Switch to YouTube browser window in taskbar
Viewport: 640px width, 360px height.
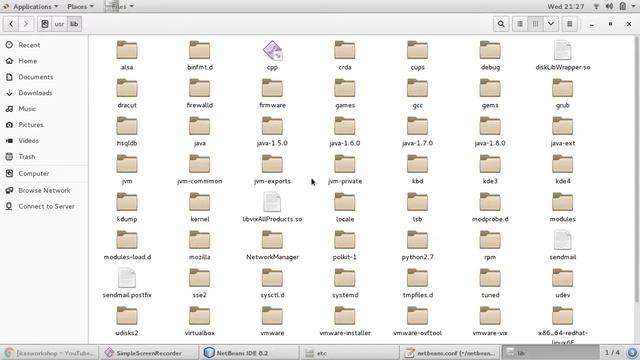50,353
